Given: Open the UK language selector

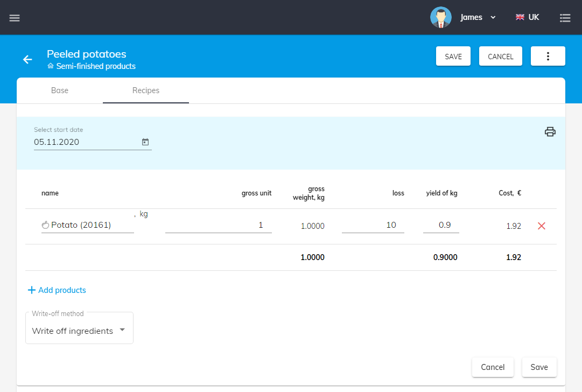Looking at the screenshot, I should coord(527,17).
